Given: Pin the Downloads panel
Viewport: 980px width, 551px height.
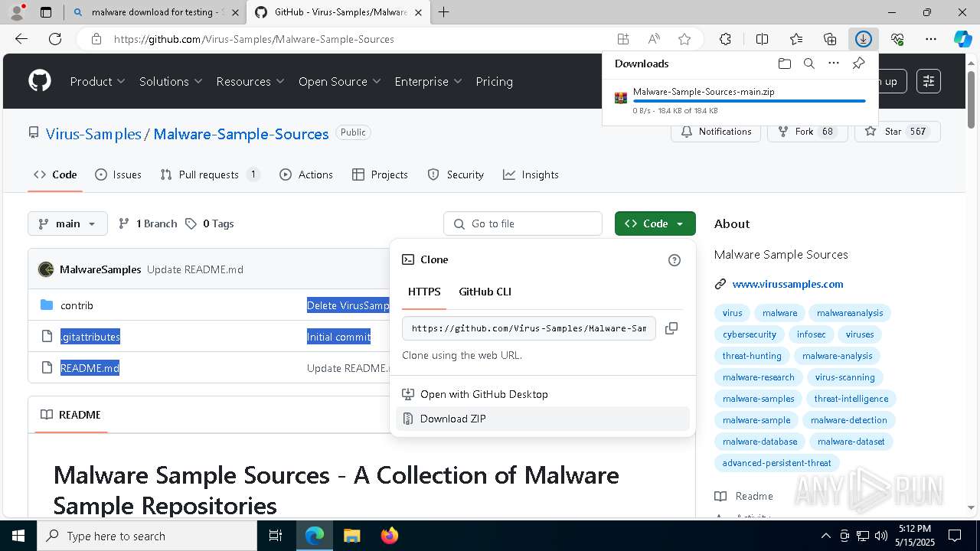Looking at the screenshot, I should pyautogui.click(x=858, y=64).
